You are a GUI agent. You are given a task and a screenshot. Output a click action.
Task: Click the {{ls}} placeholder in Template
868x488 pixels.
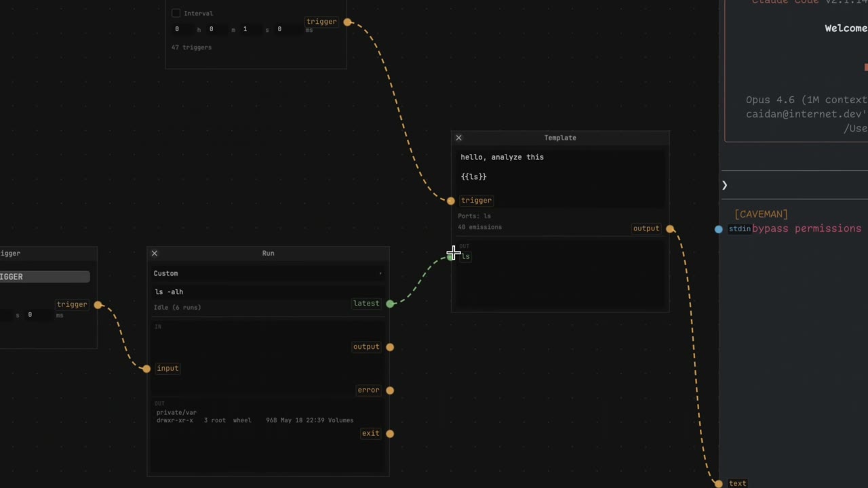point(473,177)
